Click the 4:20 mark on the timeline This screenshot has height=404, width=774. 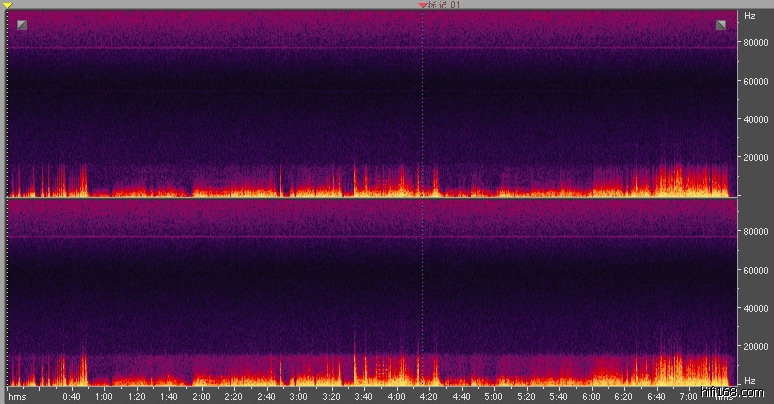coord(429,396)
